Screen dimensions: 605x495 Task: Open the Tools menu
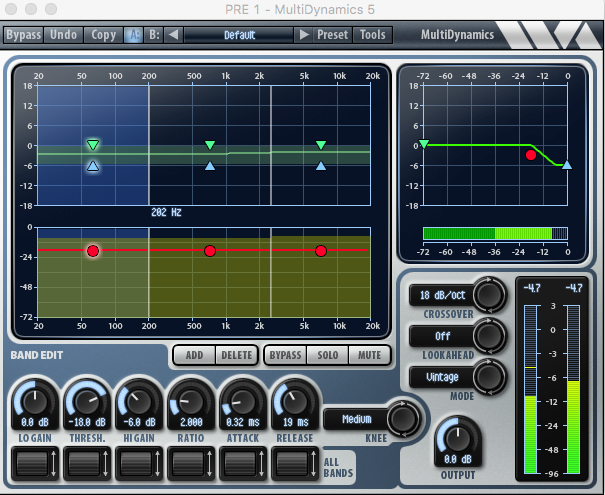coord(372,35)
